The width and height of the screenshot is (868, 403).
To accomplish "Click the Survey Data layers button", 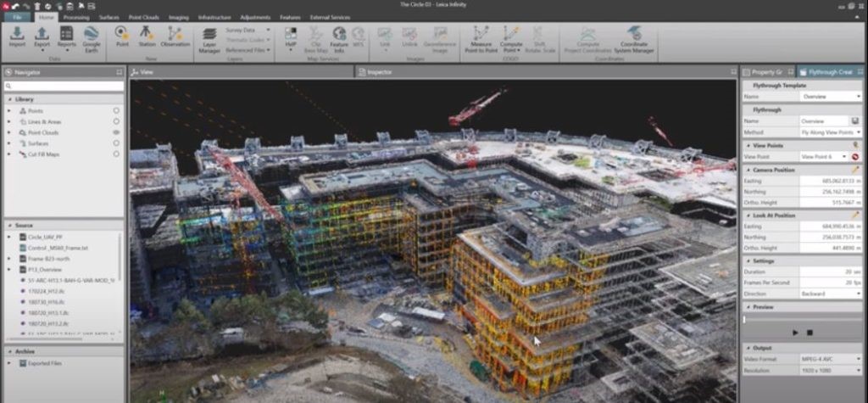I will [x=246, y=30].
